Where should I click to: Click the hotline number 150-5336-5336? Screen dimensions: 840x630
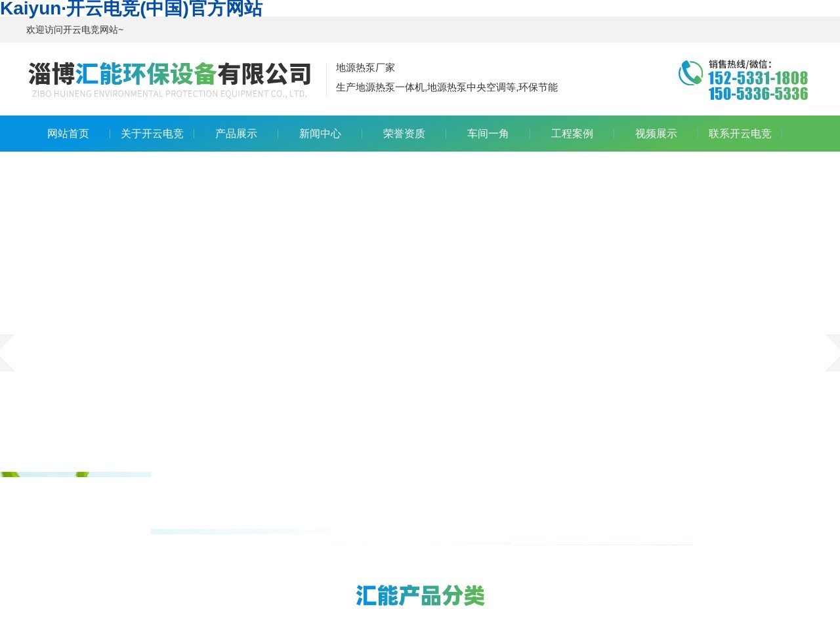[757, 94]
